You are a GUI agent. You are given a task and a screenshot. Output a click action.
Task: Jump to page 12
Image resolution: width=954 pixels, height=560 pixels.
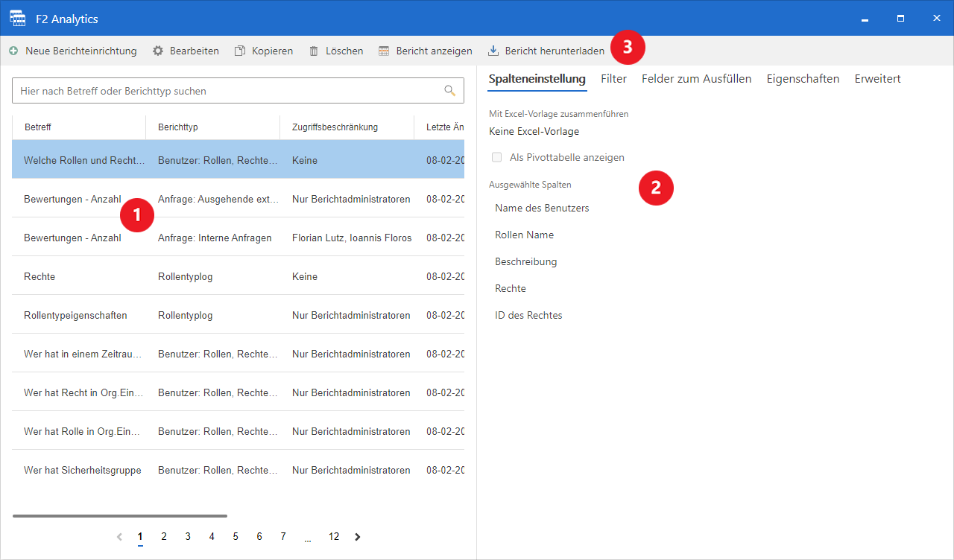tap(333, 536)
